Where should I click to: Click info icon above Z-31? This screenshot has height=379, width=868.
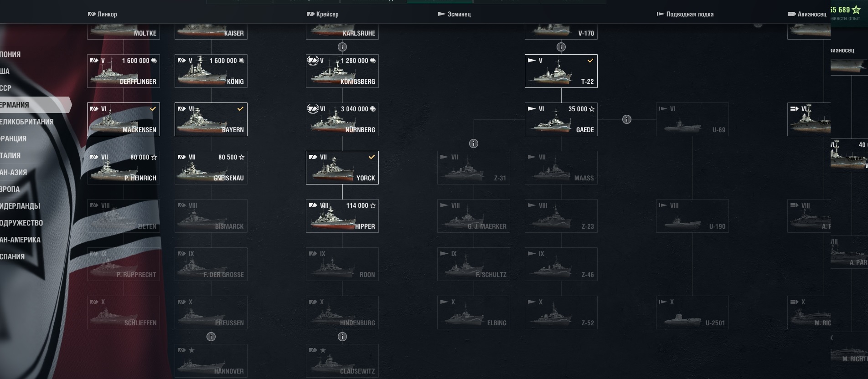474,143
